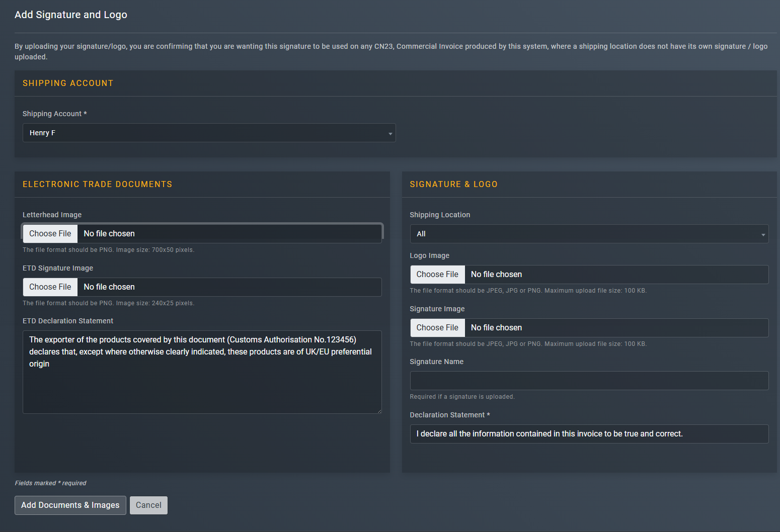Click the 'Letterhead Image' label

[x=52, y=215]
